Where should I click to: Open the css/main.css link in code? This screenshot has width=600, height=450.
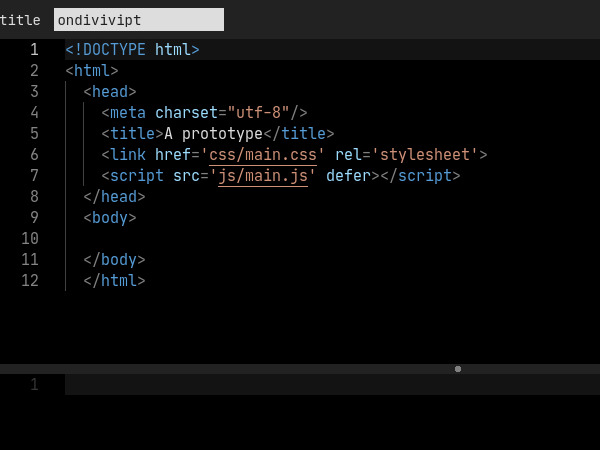(x=267, y=155)
